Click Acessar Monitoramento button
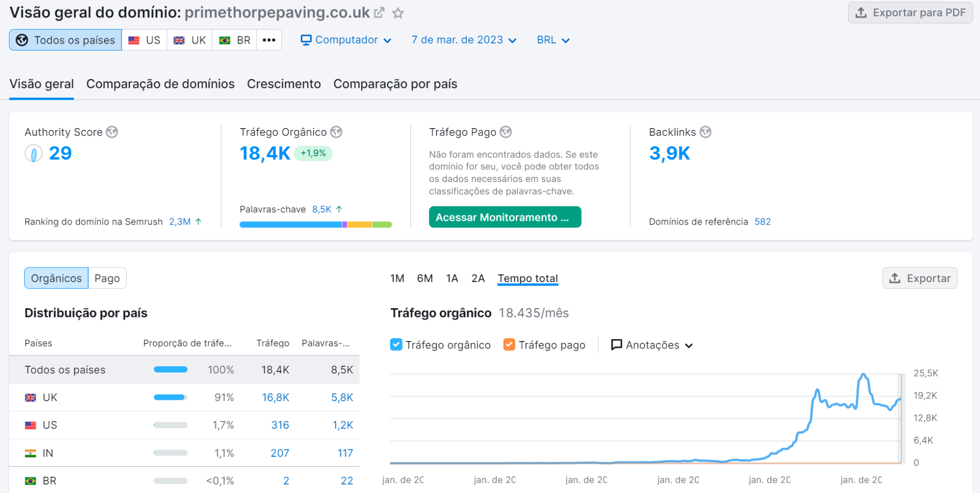Screen dimensions: 980x493 point(505,217)
